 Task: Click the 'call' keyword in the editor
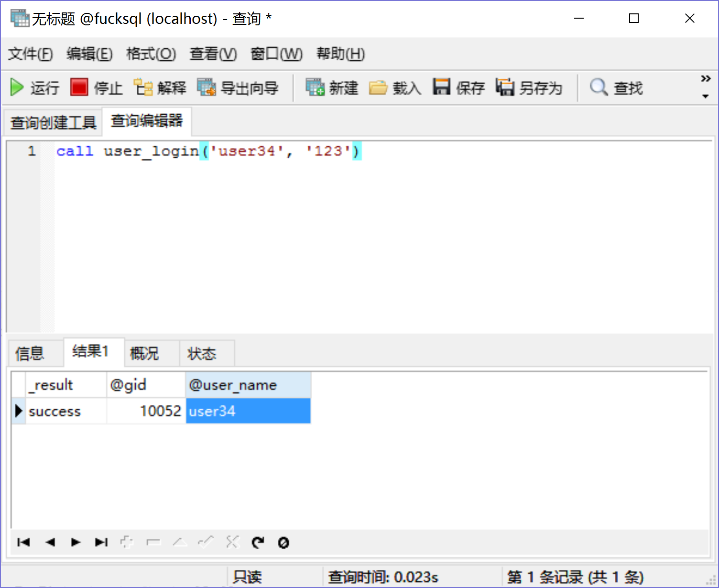tap(75, 151)
